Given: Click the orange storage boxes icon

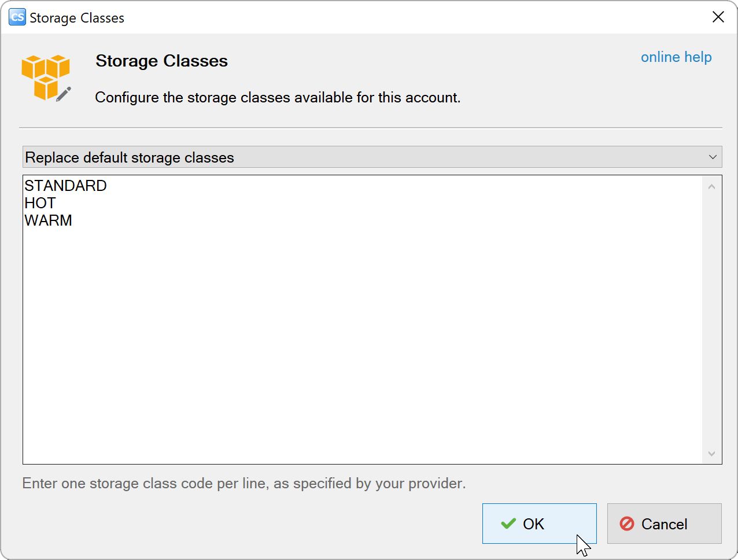Looking at the screenshot, I should tap(46, 78).
